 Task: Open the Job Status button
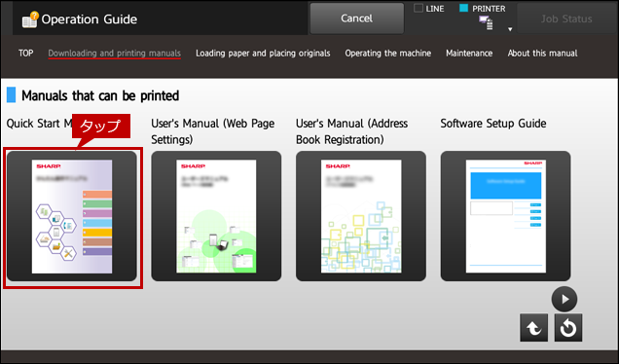point(566,18)
